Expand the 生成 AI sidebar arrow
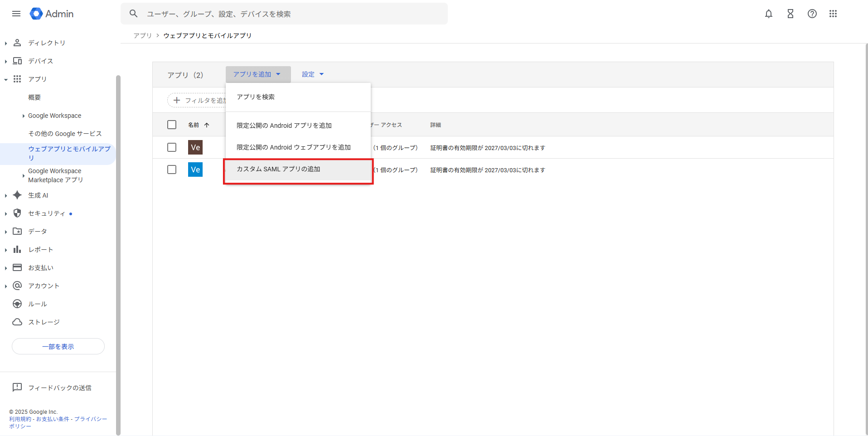The width and height of the screenshot is (868, 436). coord(6,195)
